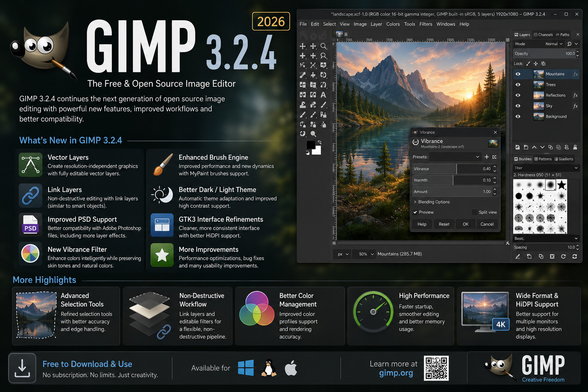Toggle lock position and size icon
Viewport: 588px width, 392px height.
click(536, 64)
